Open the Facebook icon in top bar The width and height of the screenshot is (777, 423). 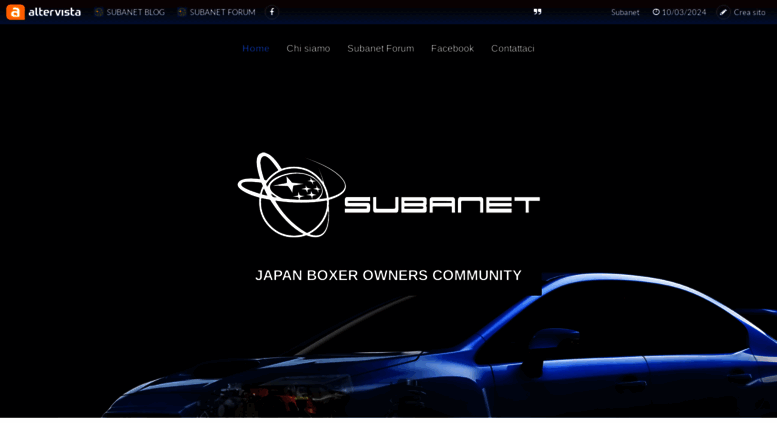coord(272,12)
